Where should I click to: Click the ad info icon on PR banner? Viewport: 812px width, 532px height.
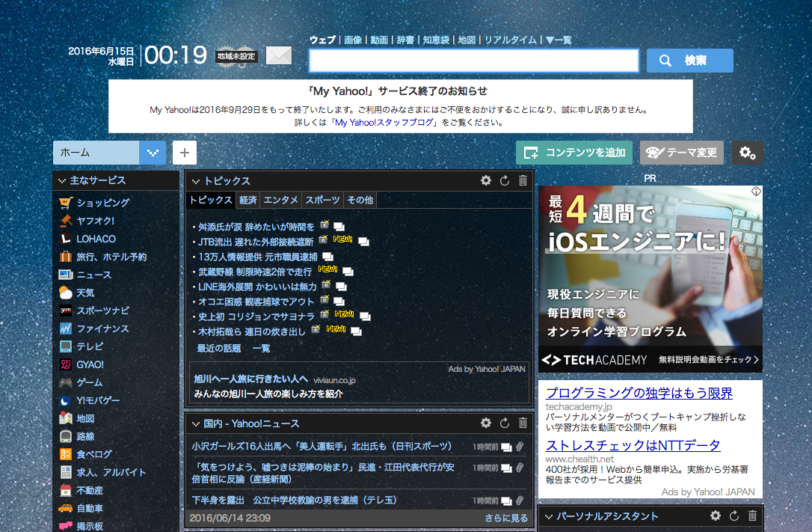[756, 191]
